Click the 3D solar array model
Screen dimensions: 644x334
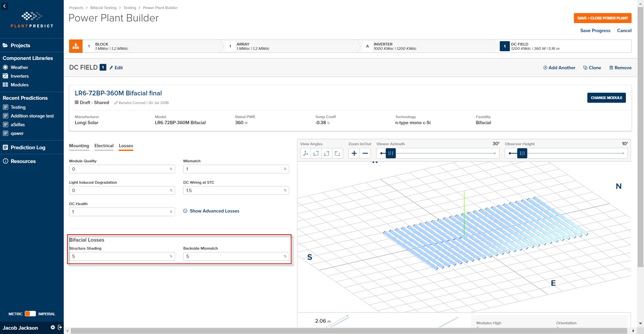point(485,233)
